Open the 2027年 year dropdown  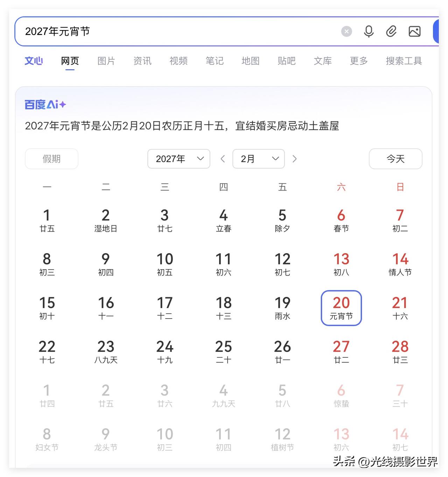(178, 159)
